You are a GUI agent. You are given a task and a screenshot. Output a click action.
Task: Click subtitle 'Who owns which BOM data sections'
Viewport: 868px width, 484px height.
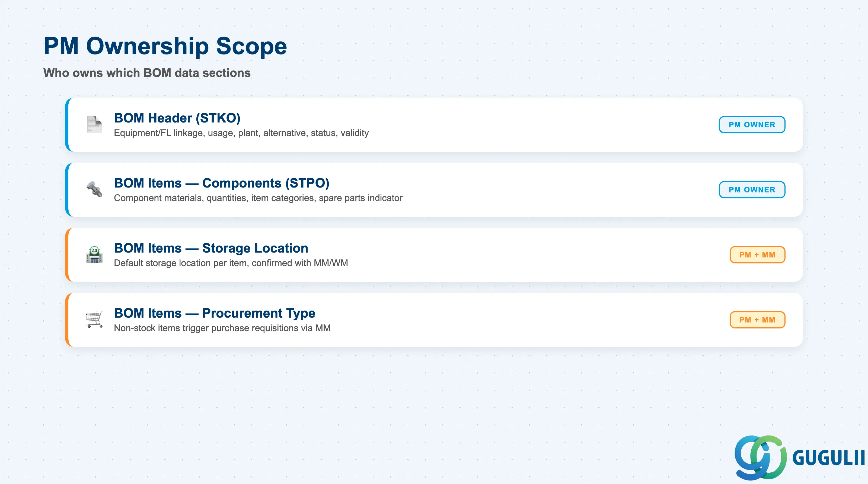point(147,73)
